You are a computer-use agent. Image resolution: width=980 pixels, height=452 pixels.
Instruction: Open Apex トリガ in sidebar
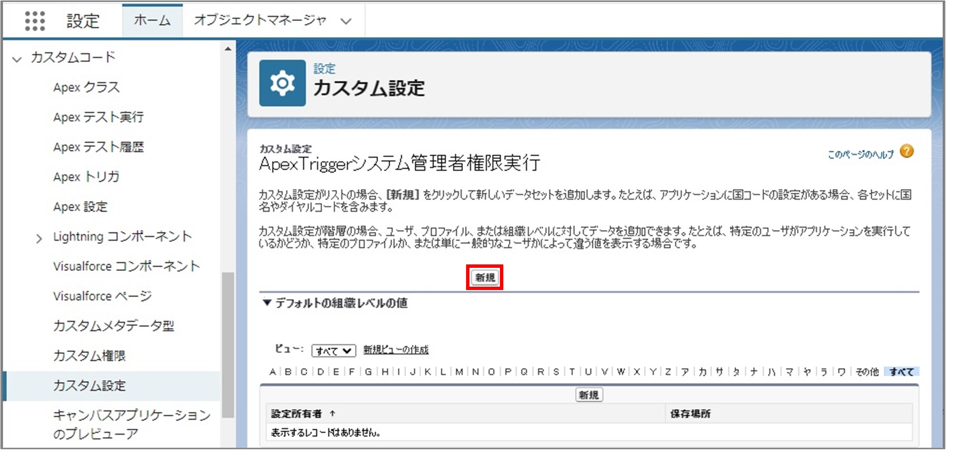[x=86, y=177]
